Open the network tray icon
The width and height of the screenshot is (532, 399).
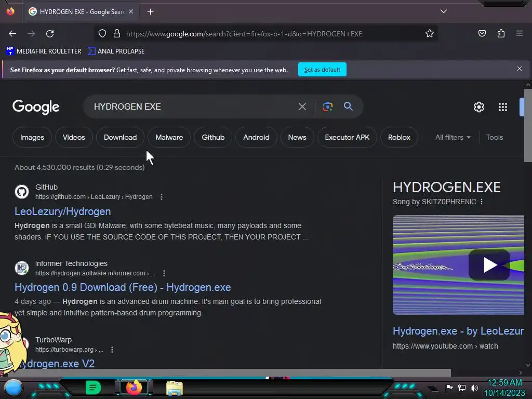(462, 388)
